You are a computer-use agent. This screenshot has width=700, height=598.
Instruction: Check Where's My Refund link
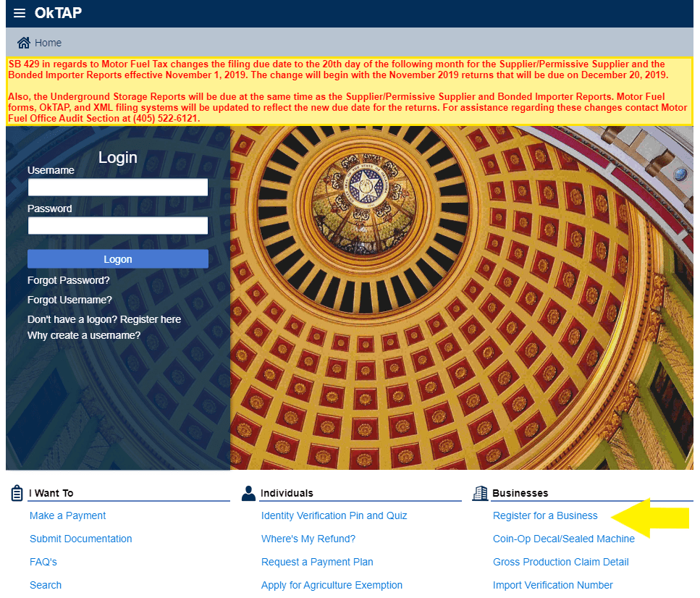click(308, 539)
